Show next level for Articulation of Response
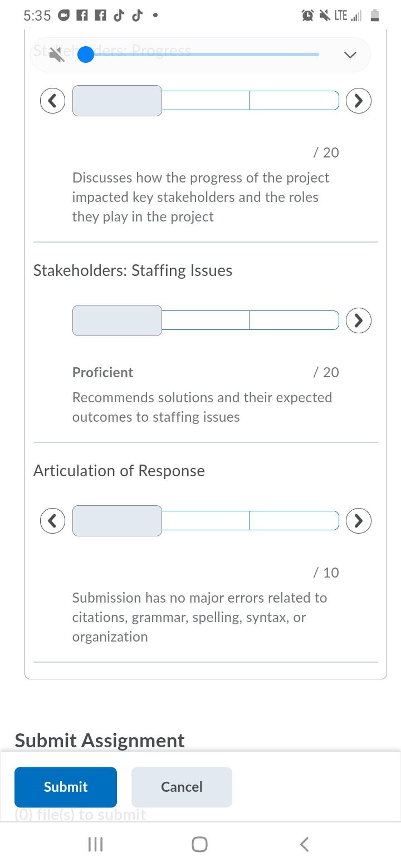The height and width of the screenshot is (868, 401). pyautogui.click(x=359, y=521)
